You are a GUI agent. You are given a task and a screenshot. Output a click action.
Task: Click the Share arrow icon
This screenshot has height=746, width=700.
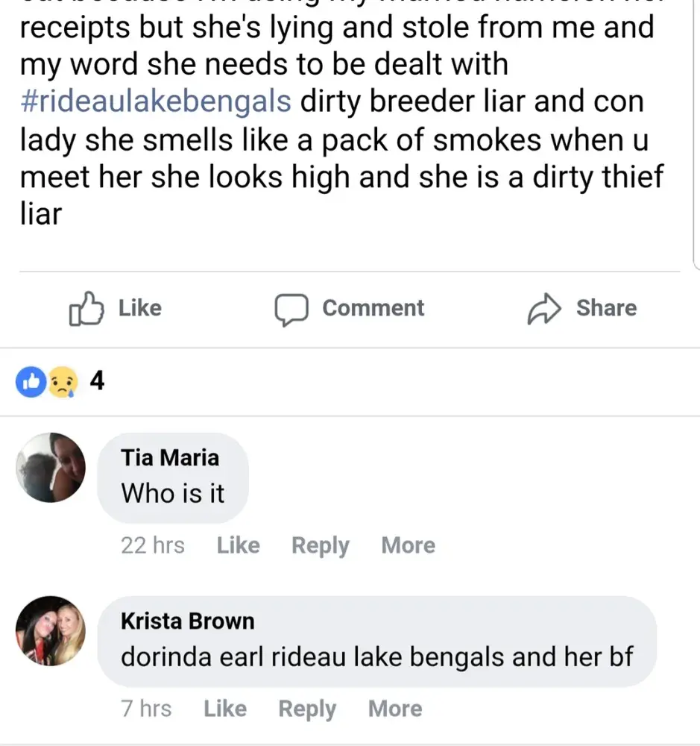click(544, 310)
